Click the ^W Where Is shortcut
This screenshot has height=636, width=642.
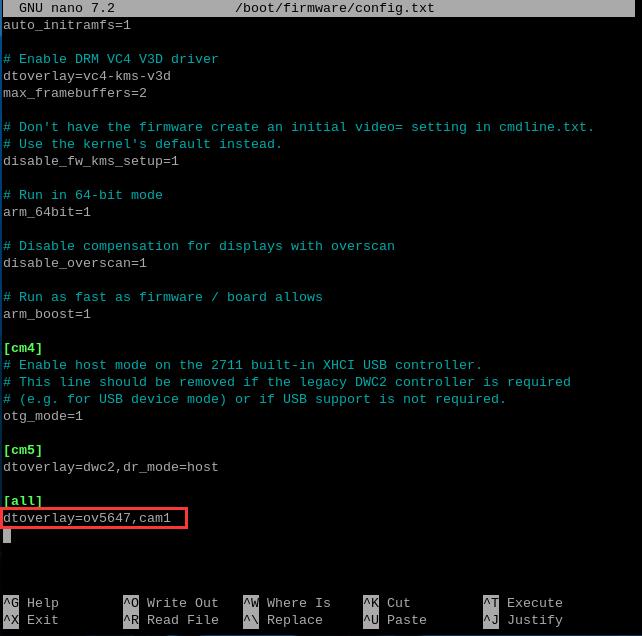click(287, 602)
